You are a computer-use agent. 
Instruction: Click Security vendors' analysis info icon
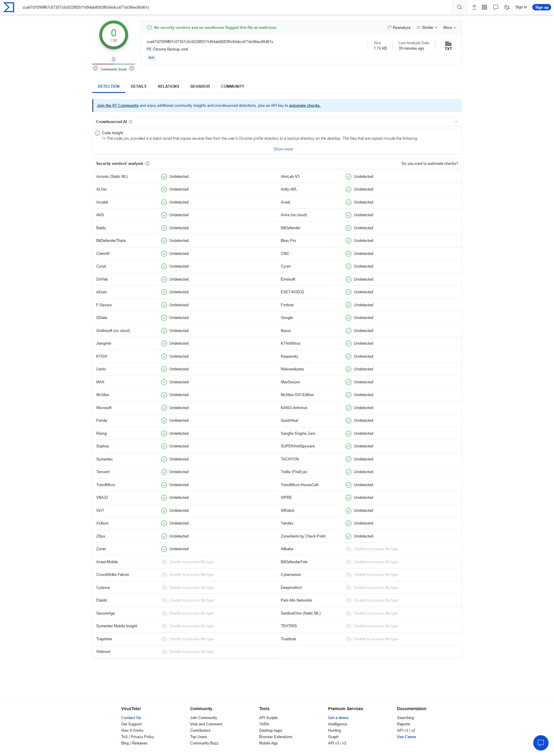point(147,164)
